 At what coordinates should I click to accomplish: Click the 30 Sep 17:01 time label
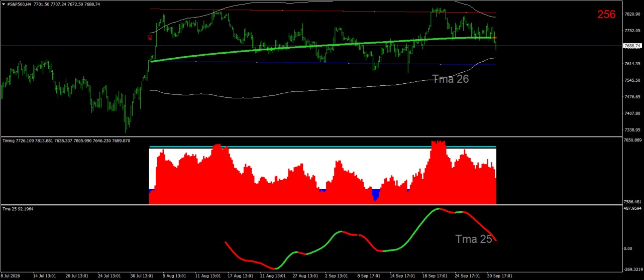tap(501, 276)
